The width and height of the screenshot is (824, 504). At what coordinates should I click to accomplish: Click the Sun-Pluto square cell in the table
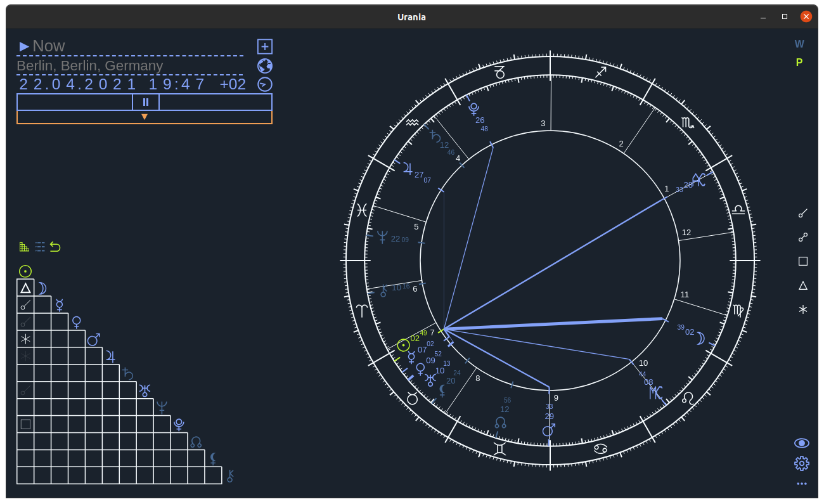coord(25,424)
